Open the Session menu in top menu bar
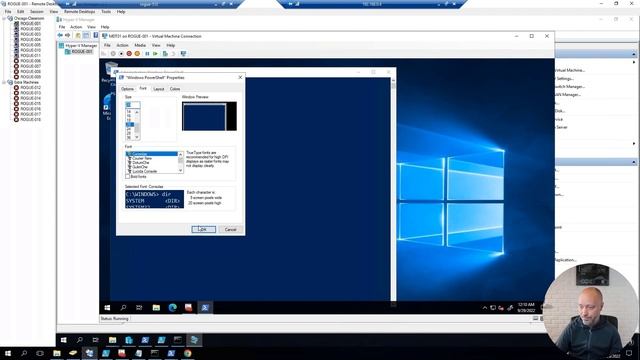Viewport: 640px width, 360px height. pyautogui.click(x=37, y=12)
